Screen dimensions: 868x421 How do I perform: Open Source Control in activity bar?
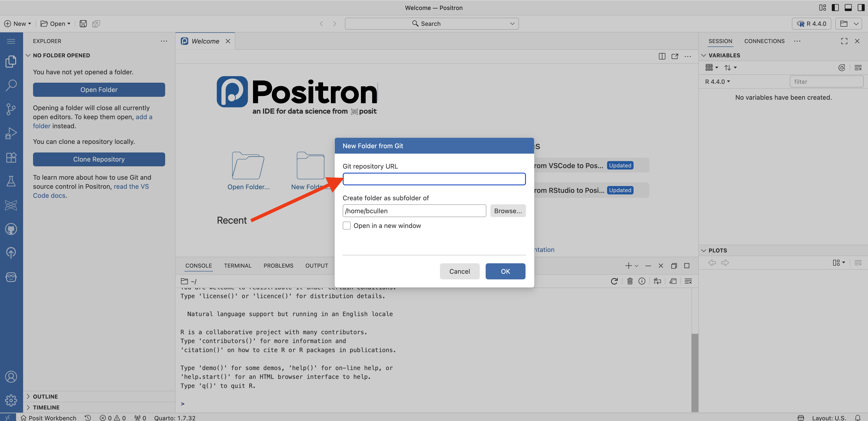(11, 109)
